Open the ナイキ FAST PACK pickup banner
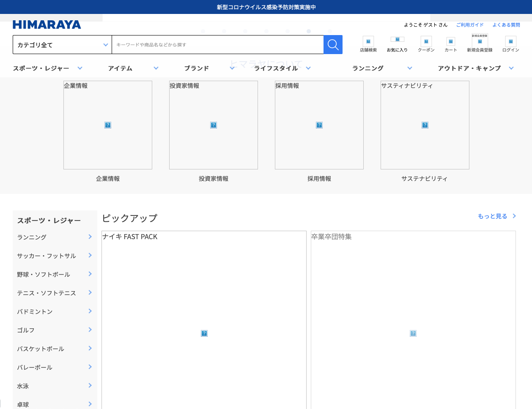Viewport: 532px width, 409px height. click(204, 319)
